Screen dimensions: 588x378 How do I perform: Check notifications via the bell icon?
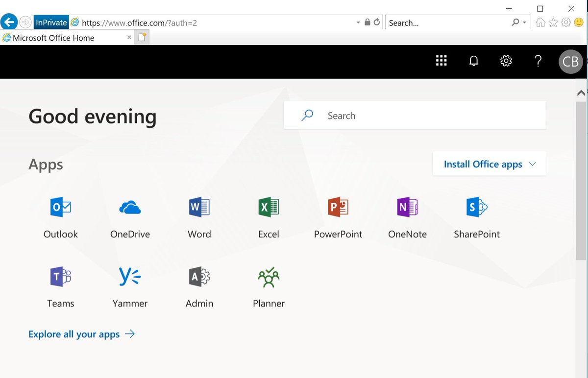point(473,61)
